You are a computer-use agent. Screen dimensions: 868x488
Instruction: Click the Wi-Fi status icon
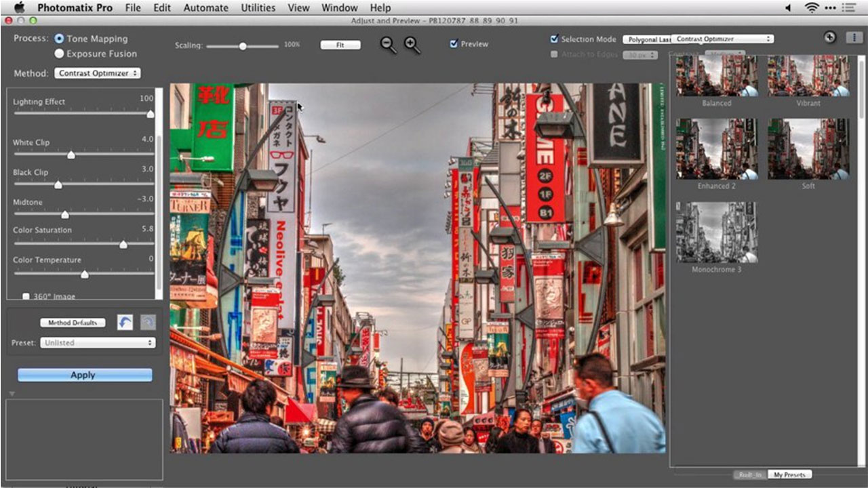click(810, 7)
